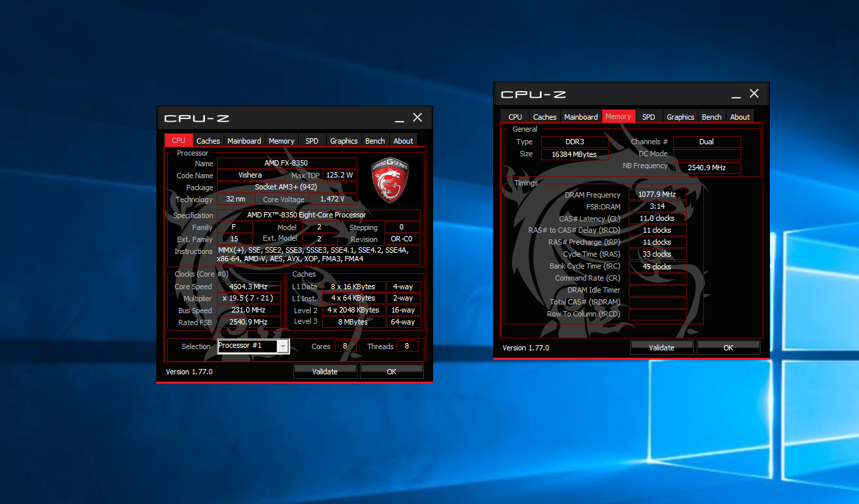Click the 4 x 2048 KBytes Level 2 value
Image resolution: width=859 pixels, height=504 pixels.
tap(353, 311)
